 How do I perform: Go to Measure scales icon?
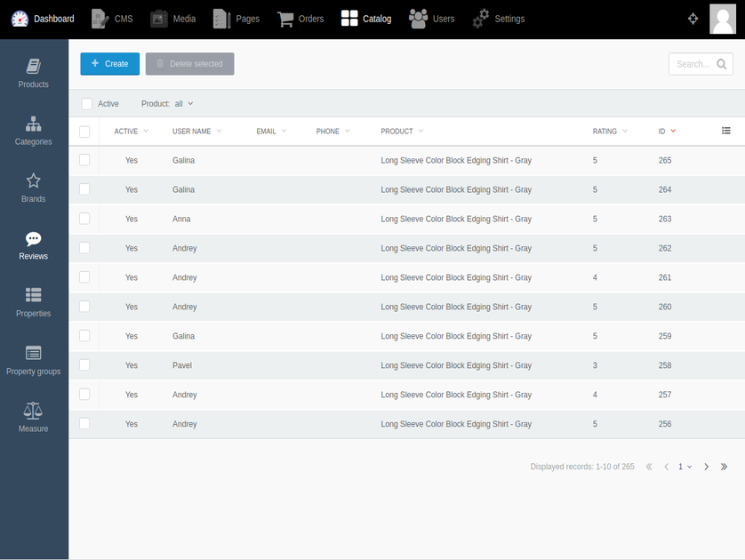pos(33,411)
